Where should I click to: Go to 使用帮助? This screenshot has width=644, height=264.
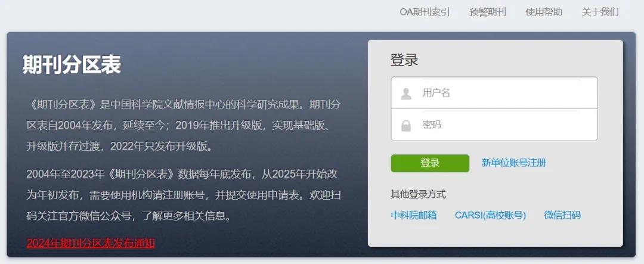[544, 12]
